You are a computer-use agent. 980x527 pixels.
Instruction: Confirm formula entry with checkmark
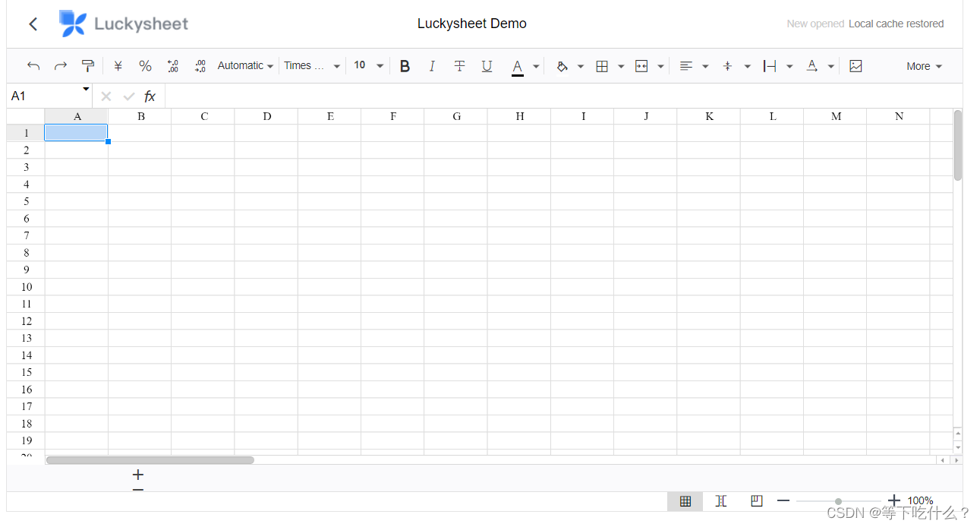pos(128,96)
